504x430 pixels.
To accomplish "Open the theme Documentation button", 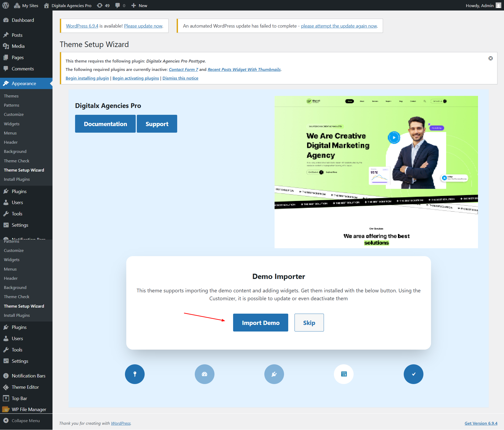I will 105,124.
